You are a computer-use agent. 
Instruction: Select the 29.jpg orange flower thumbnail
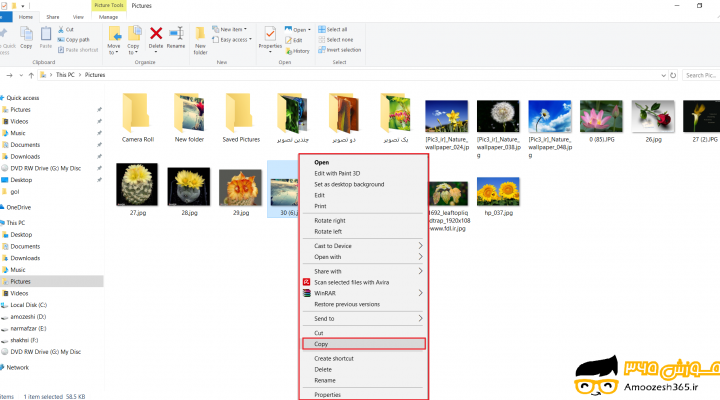(240, 187)
